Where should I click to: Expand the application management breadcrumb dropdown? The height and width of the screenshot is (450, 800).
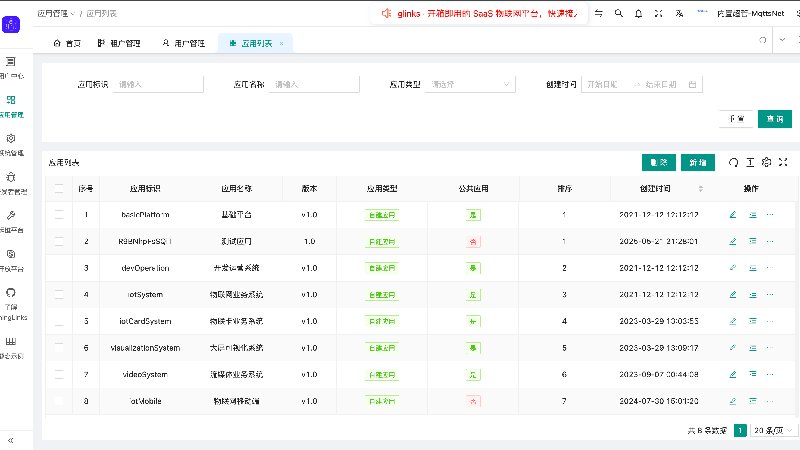(56, 13)
